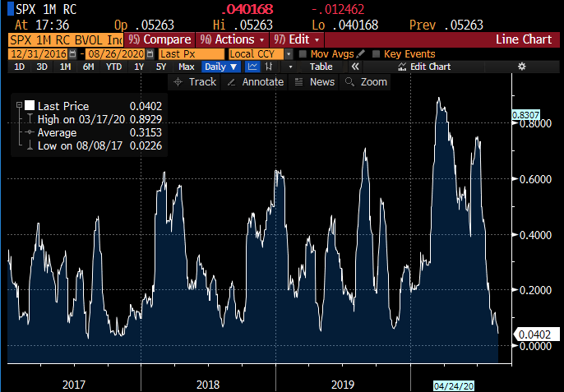This screenshot has width=564, height=392.
Task: Select the 1M range tab
Action: (x=65, y=67)
